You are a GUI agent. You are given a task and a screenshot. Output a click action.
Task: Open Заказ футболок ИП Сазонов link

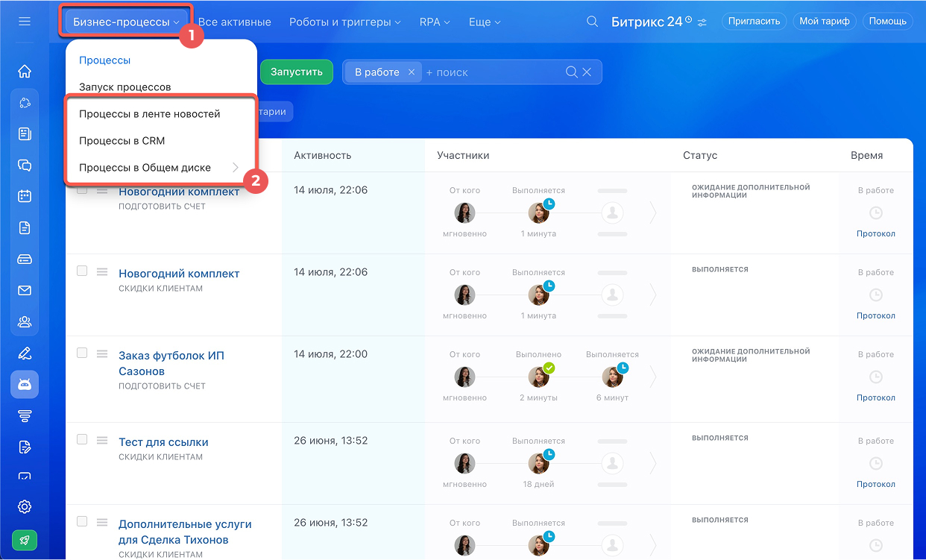point(171,363)
